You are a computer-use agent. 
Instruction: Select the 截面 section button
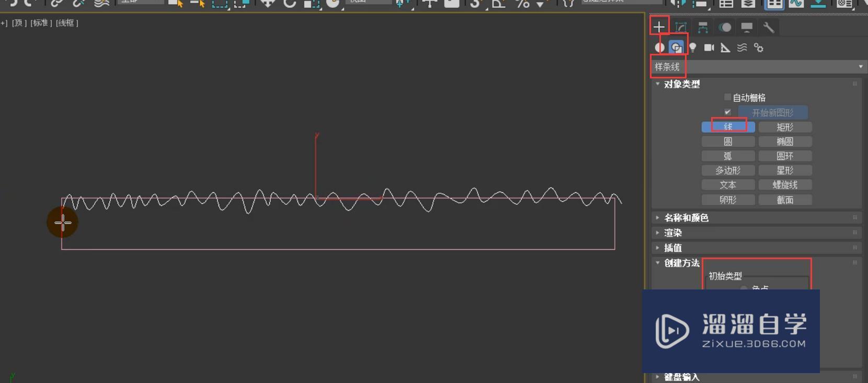pos(785,200)
